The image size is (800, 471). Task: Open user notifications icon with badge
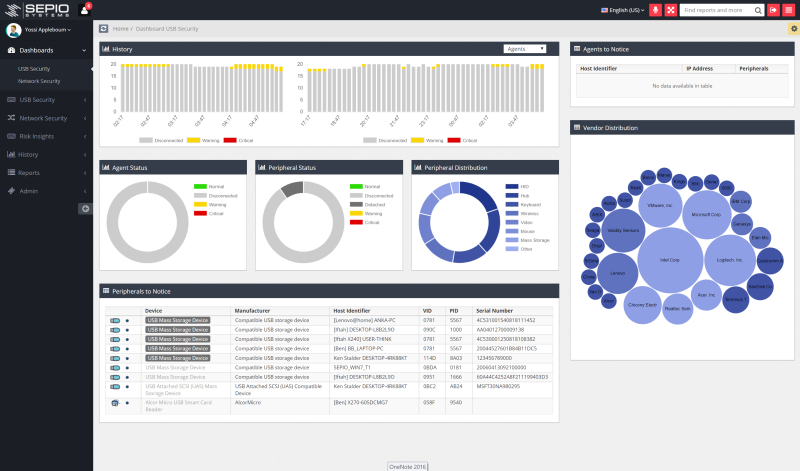coord(85,10)
